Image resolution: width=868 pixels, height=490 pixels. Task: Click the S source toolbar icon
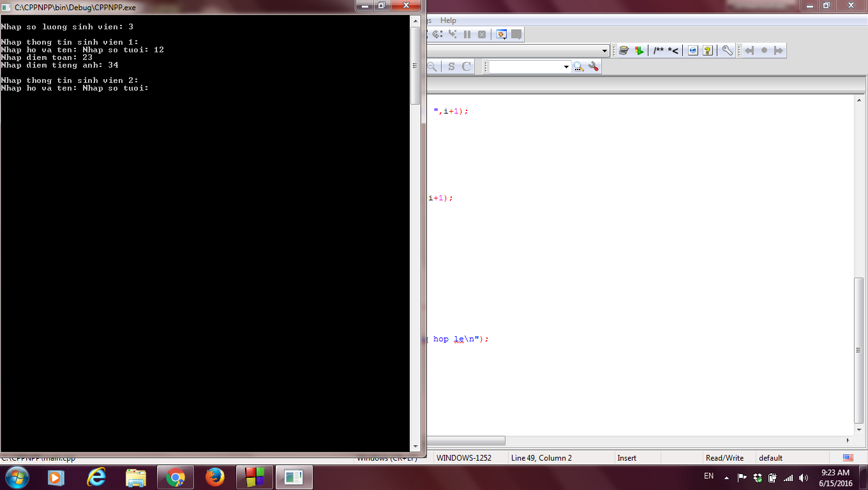click(x=451, y=66)
